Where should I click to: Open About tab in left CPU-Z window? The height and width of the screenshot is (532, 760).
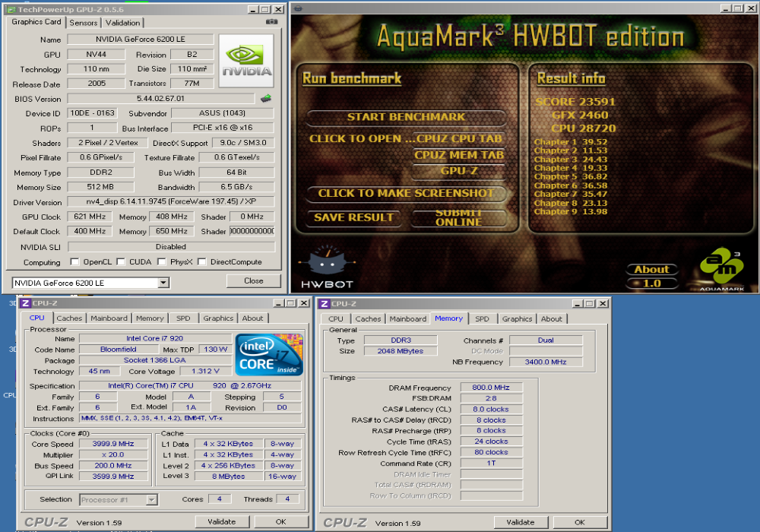[x=252, y=318]
